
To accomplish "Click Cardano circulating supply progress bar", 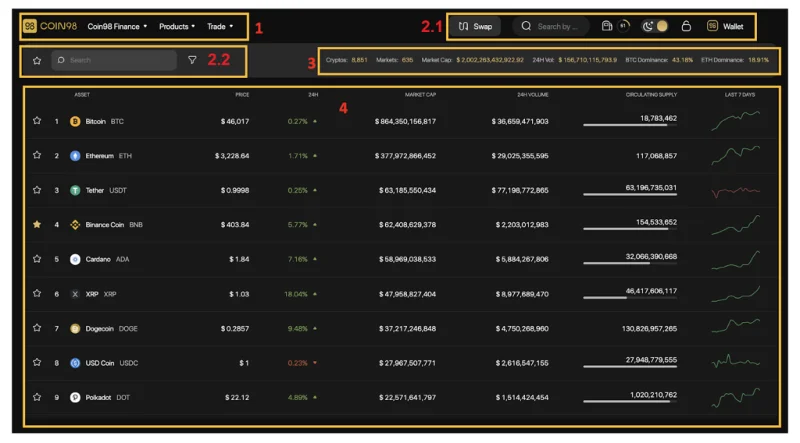I will point(630,263).
